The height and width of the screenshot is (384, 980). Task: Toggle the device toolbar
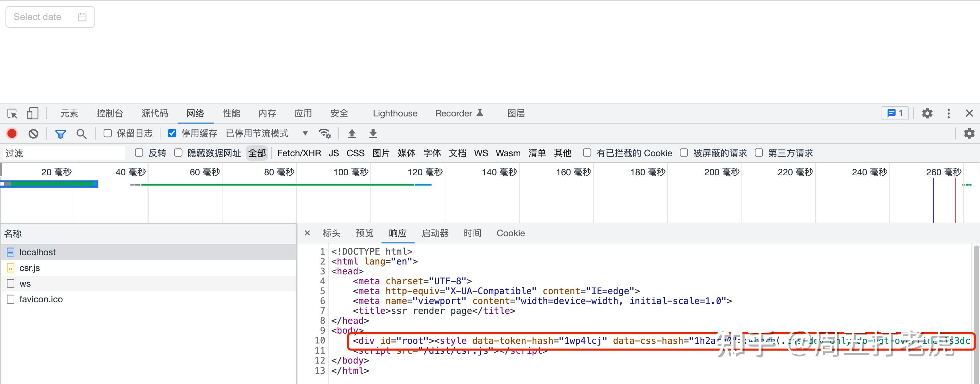coord(32,113)
